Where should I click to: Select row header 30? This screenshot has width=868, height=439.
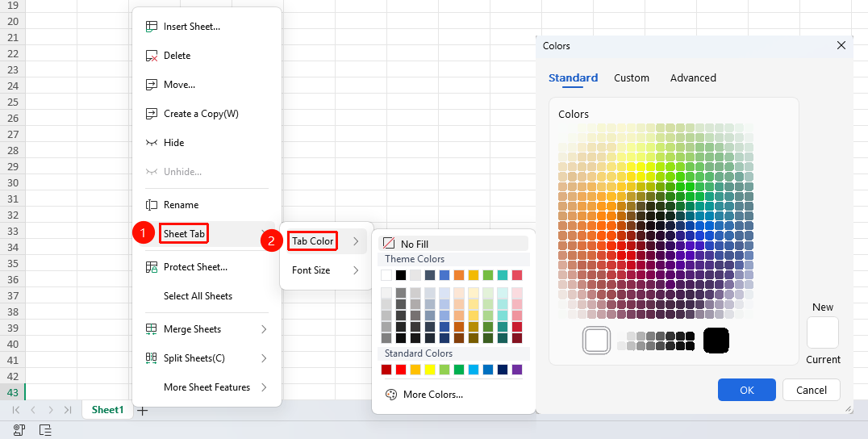tap(13, 182)
